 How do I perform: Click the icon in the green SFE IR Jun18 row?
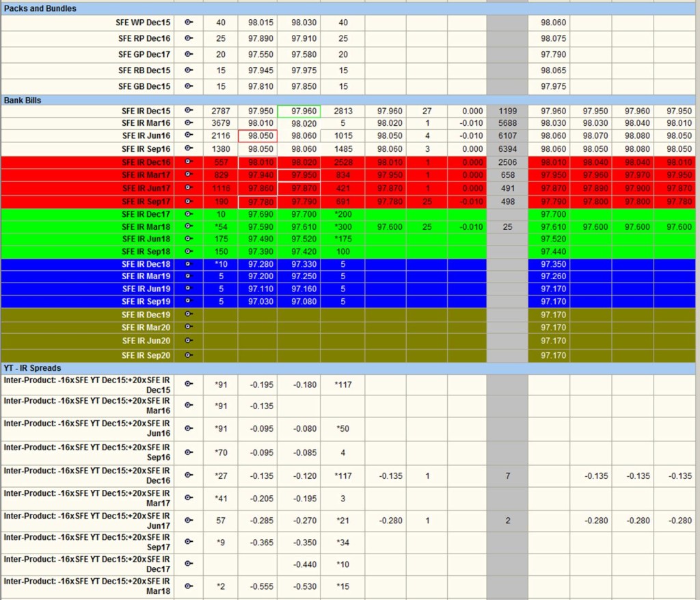click(x=189, y=239)
